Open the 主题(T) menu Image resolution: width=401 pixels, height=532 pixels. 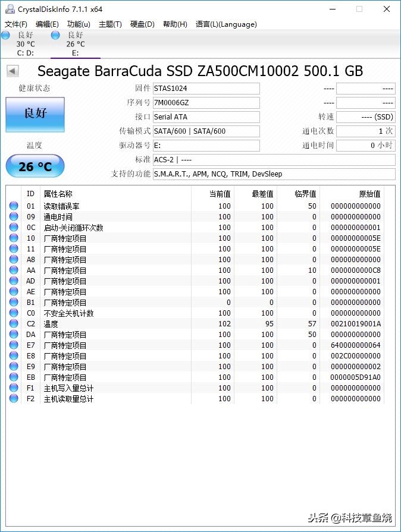[110, 24]
